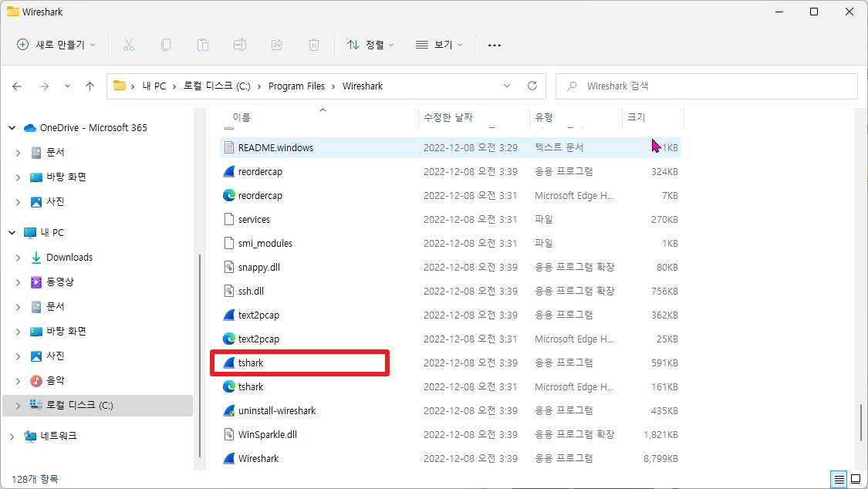Switch to details view icon in status bar

click(839, 479)
